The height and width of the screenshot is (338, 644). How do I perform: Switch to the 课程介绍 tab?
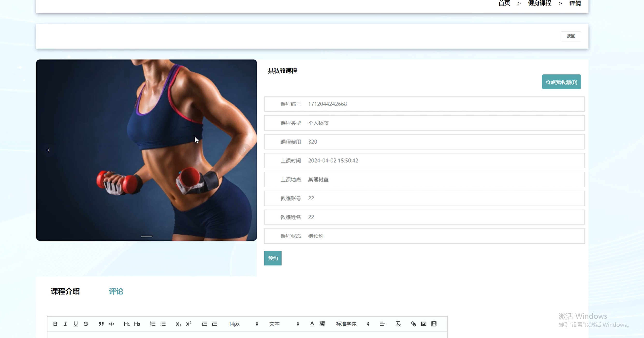point(65,291)
